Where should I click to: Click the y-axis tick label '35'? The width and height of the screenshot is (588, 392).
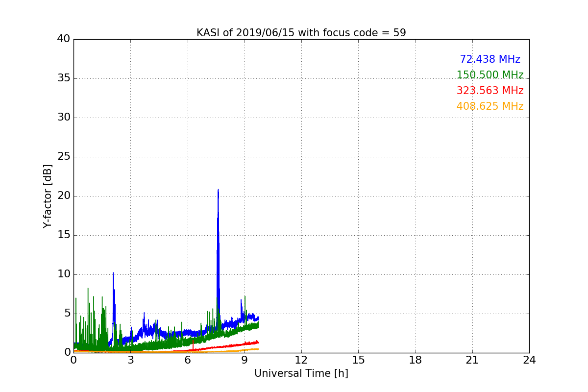click(x=64, y=78)
